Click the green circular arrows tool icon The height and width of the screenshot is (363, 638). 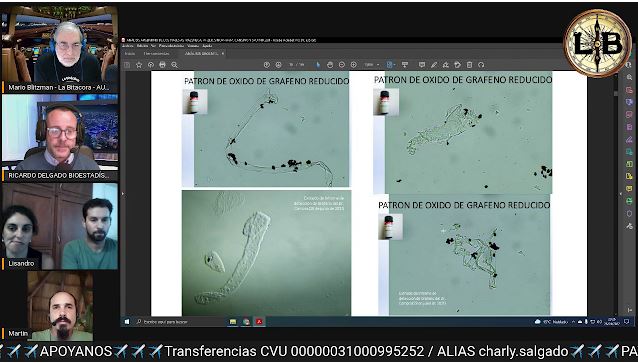tap(629, 201)
